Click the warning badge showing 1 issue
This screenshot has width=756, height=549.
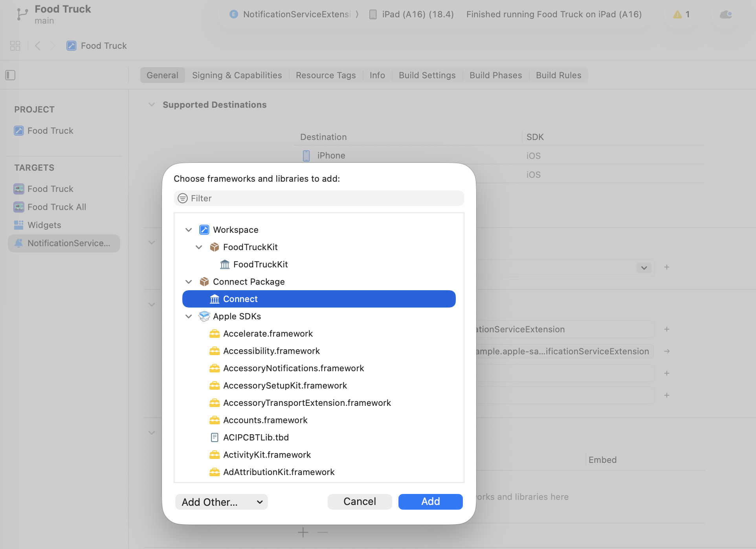(x=681, y=14)
